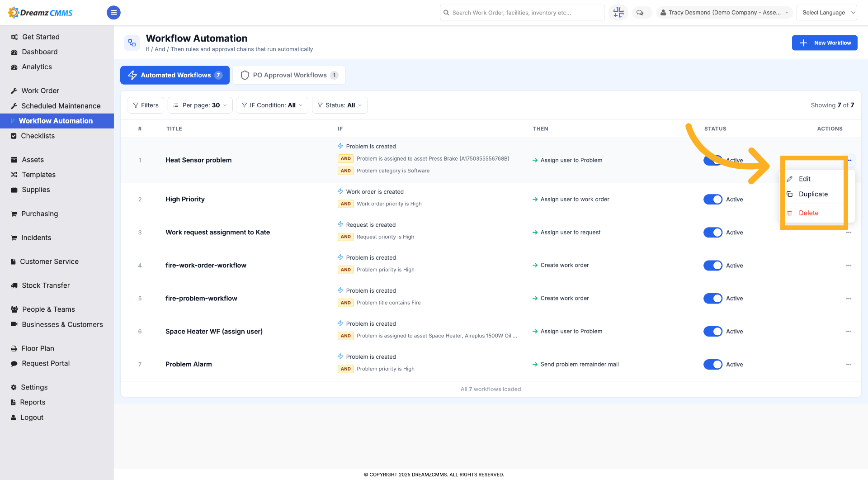Click the New Workflow button

coord(825,43)
